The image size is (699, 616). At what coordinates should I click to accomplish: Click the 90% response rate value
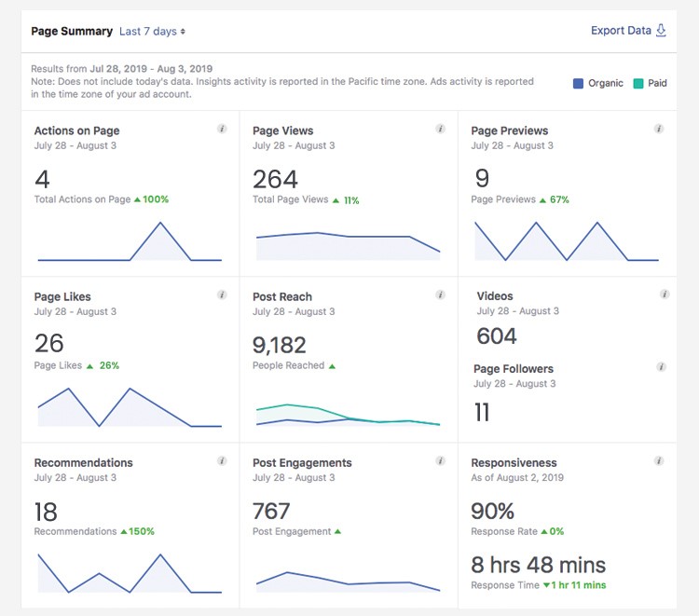tap(493, 512)
